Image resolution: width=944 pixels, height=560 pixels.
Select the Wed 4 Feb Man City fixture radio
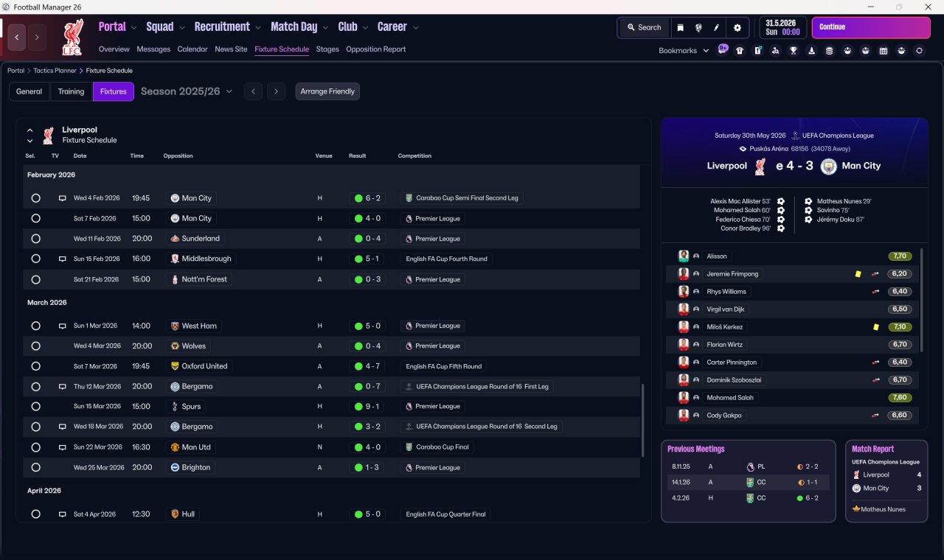coord(35,198)
